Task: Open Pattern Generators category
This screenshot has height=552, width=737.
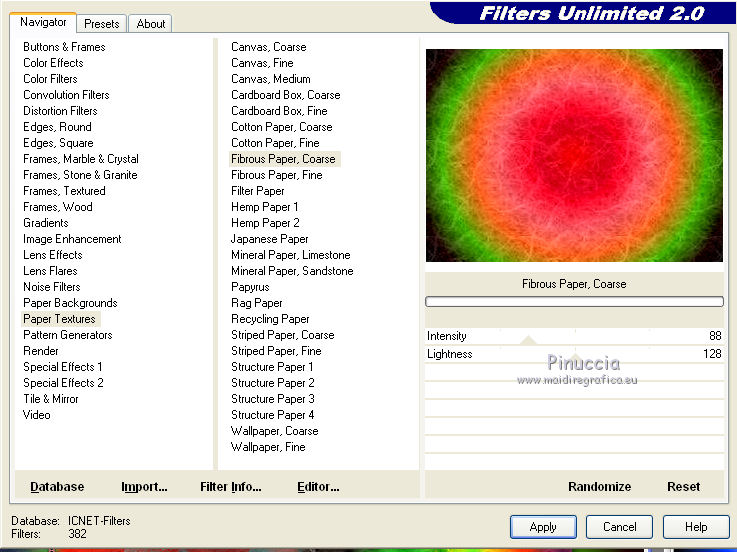Action: coord(68,335)
